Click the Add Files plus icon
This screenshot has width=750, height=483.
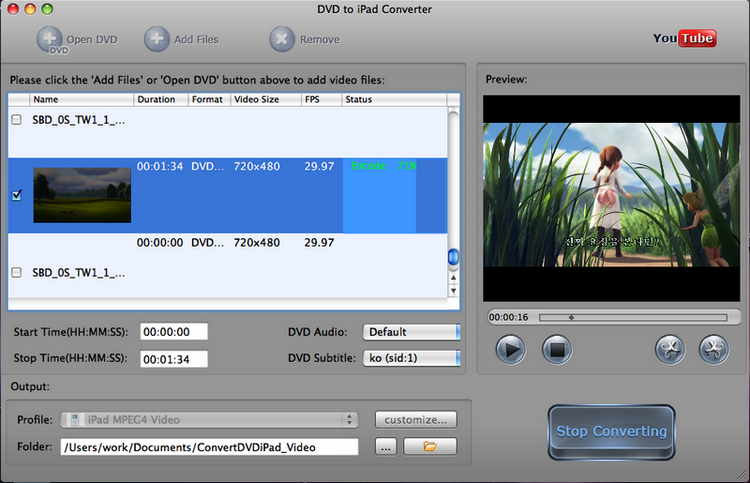(x=157, y=39)
